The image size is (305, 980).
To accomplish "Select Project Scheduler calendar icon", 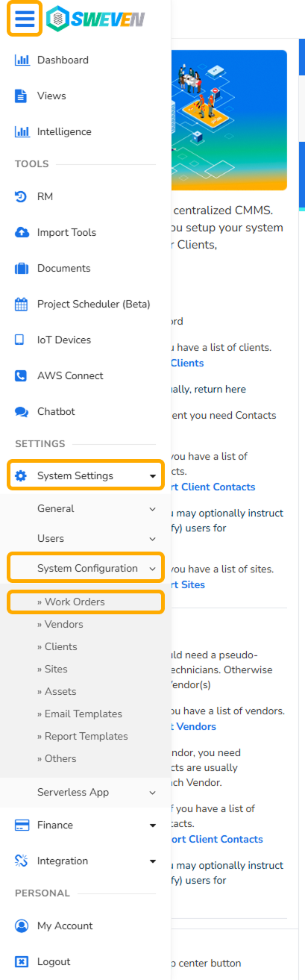I will [x=22, y=304].
